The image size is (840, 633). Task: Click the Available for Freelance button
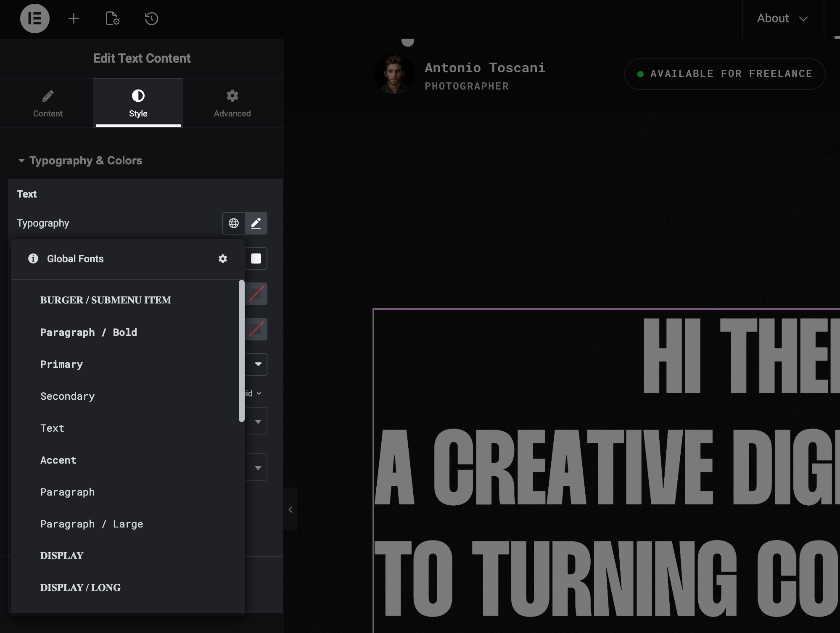click(x=725, y=74)
